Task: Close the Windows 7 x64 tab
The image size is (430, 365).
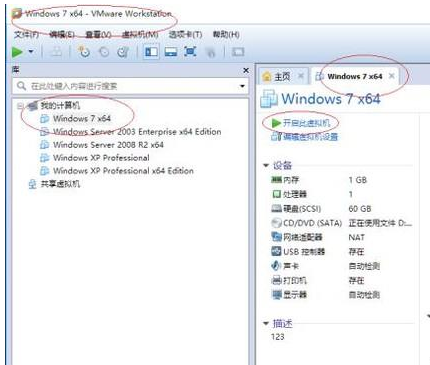Action: [392, 76]
